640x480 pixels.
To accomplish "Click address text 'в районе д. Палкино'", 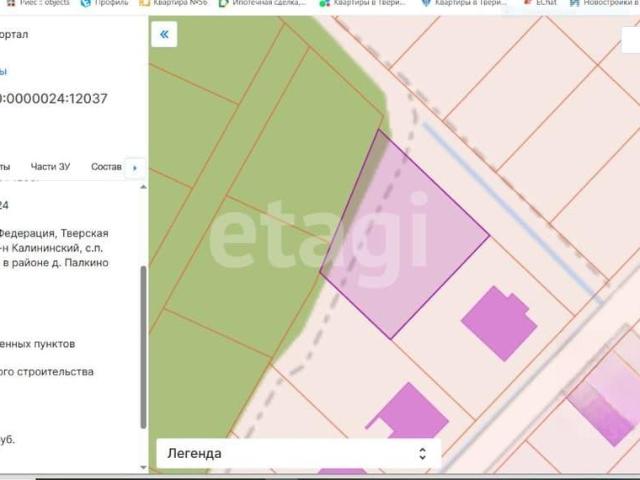I will pos(56,262).
